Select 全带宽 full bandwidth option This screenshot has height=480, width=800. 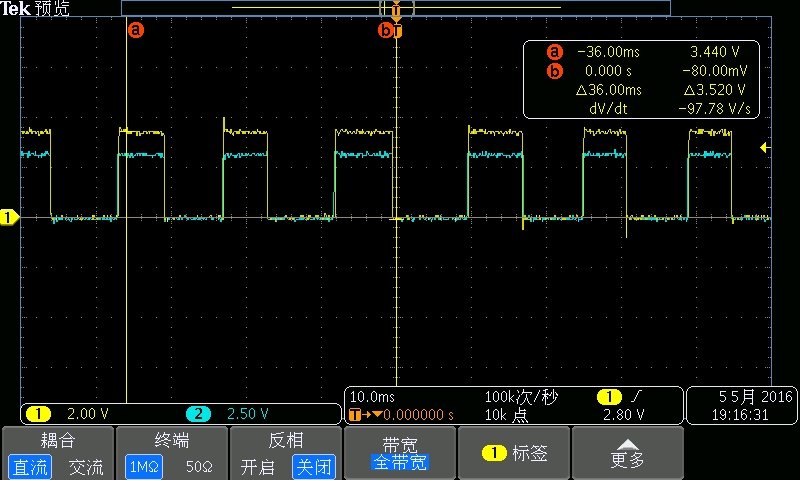pyautogui.click(x=400, y=462)
